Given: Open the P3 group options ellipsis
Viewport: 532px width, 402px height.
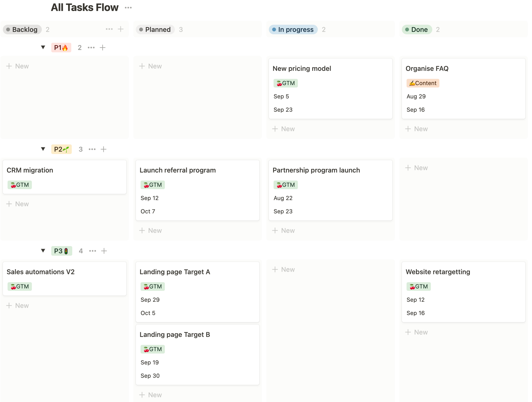Looking at the screenshot, I should [x=93, y=251].
